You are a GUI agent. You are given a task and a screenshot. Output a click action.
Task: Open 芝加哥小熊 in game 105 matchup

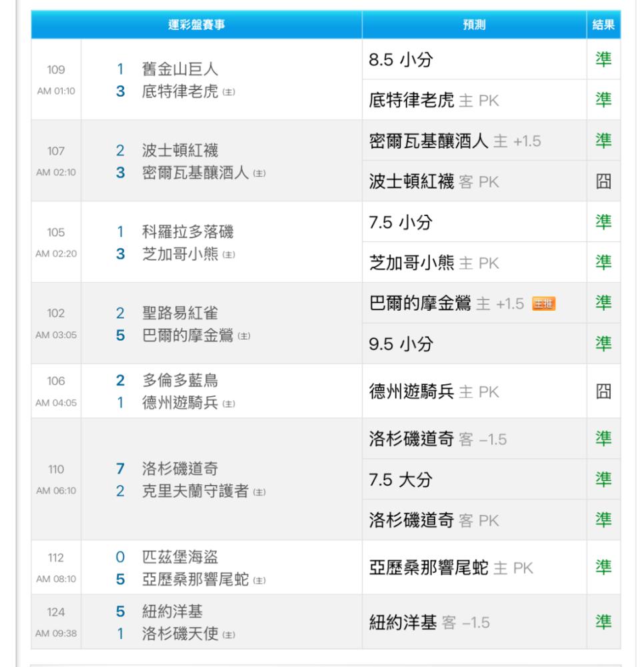180,254
